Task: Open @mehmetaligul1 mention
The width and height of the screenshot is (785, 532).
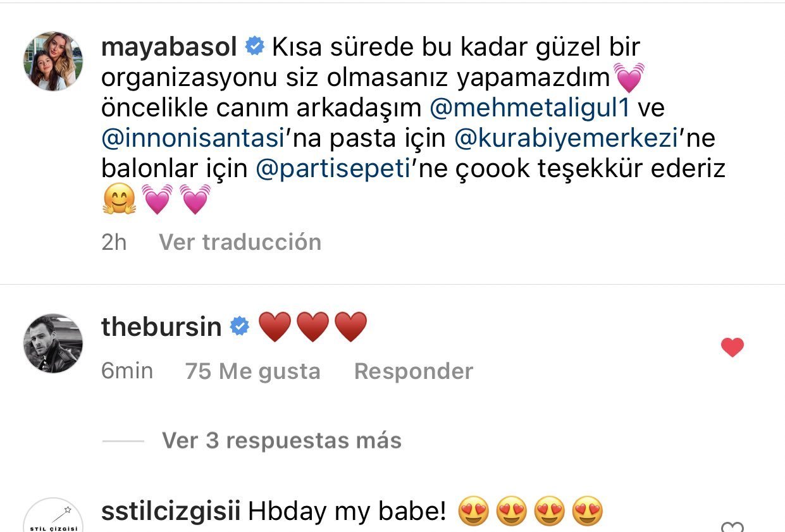Action: 530,108
